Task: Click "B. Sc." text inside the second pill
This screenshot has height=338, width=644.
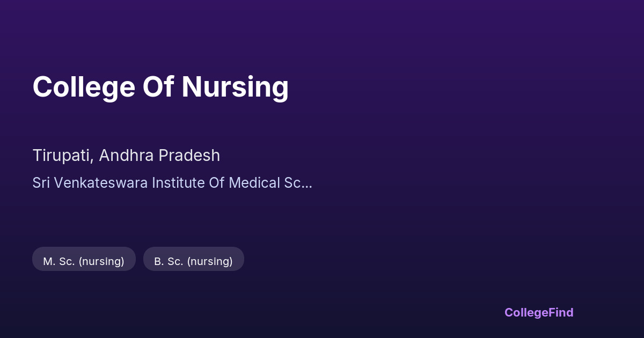Action: [169, 261]
